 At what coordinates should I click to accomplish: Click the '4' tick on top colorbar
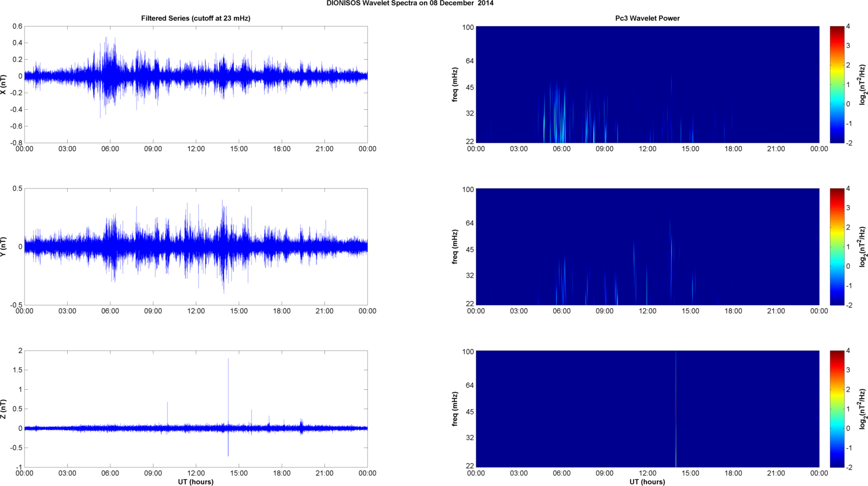[x=848, y=27]
